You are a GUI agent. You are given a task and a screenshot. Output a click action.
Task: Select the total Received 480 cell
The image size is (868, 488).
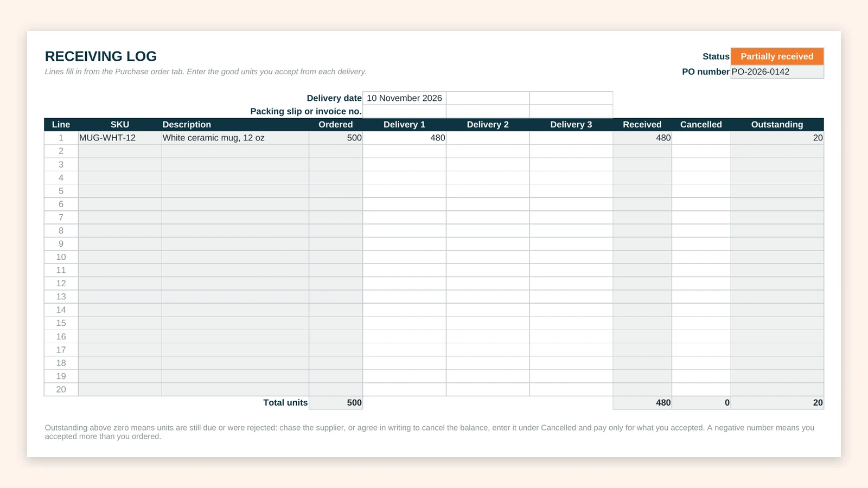642,403
